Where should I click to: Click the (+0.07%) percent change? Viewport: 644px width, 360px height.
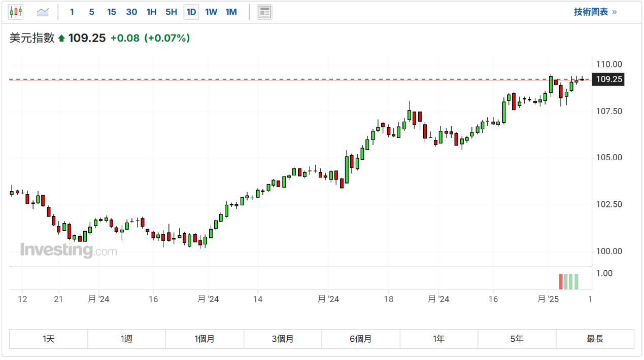(167, 38)
